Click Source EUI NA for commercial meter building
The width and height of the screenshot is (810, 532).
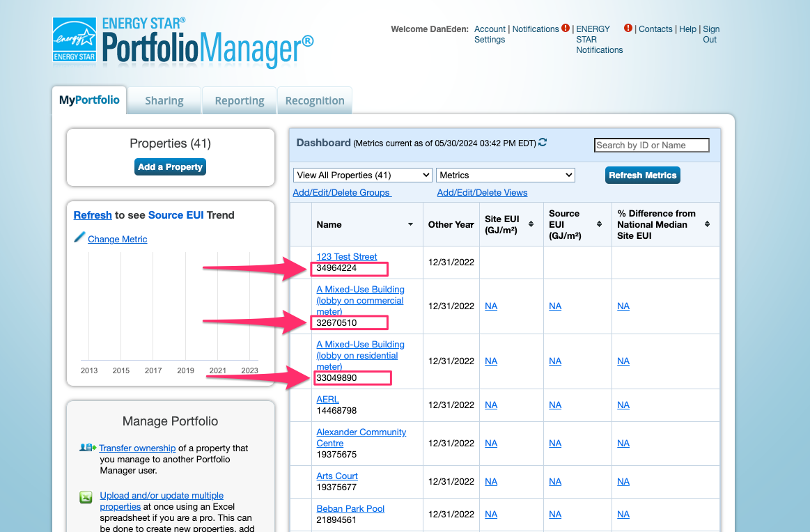pos(555,306)
